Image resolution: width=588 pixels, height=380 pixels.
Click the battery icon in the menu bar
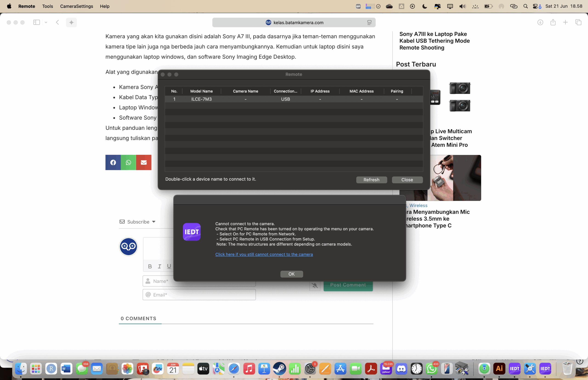488,6
